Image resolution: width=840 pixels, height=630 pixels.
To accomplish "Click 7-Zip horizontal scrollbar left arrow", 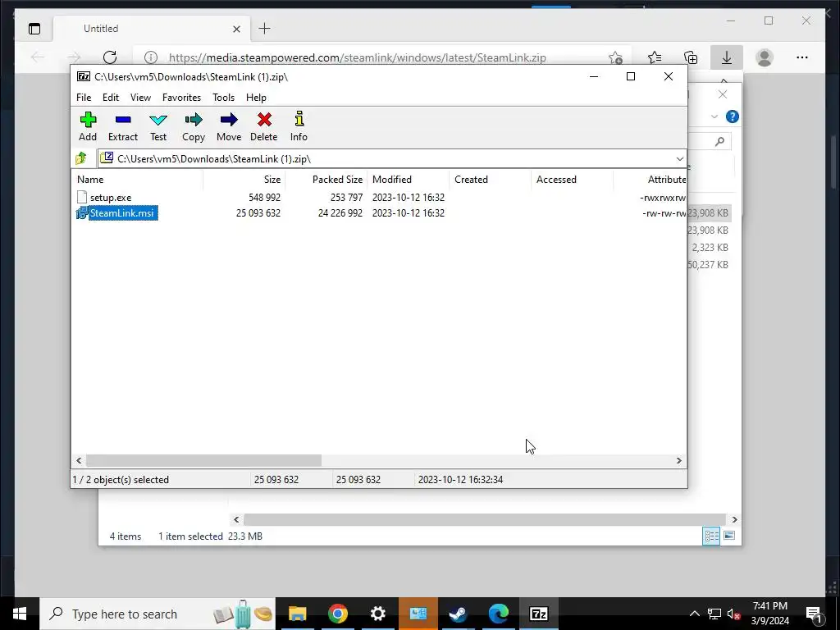I will pos(80,461).
